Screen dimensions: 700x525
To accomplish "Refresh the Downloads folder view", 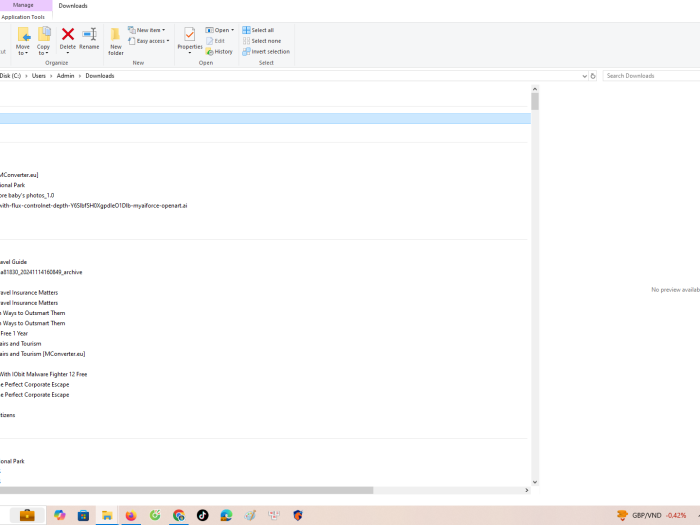I will (x=593, y=76).
